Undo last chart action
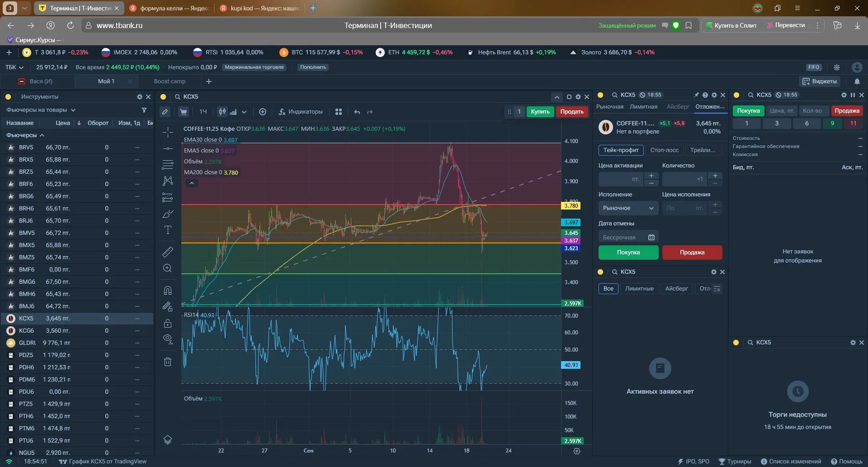 click(357, 112)
